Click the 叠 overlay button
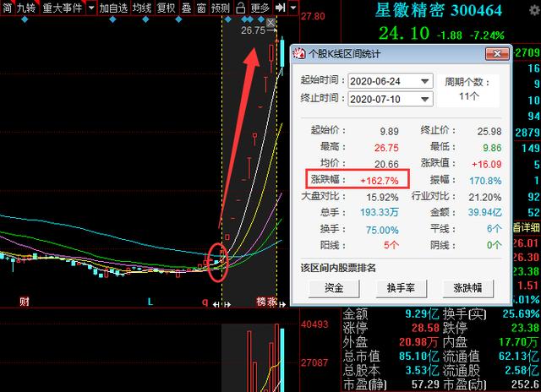Image resolution: width=541 pixels, height=392 pixels. point(186,8)
